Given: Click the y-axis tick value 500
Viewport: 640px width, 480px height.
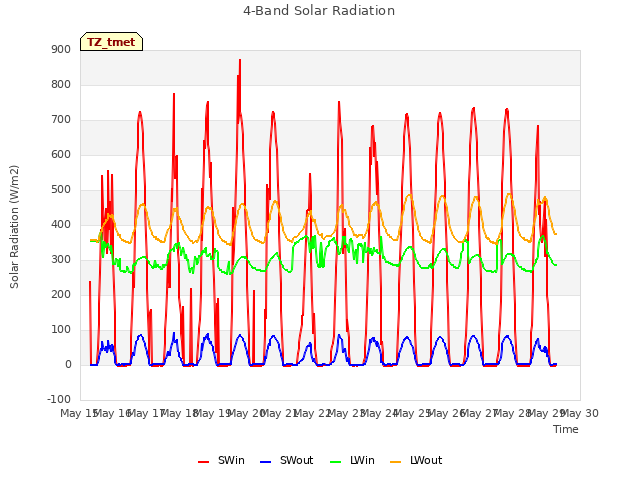Looking at the screenshot, I should point(61,190).
